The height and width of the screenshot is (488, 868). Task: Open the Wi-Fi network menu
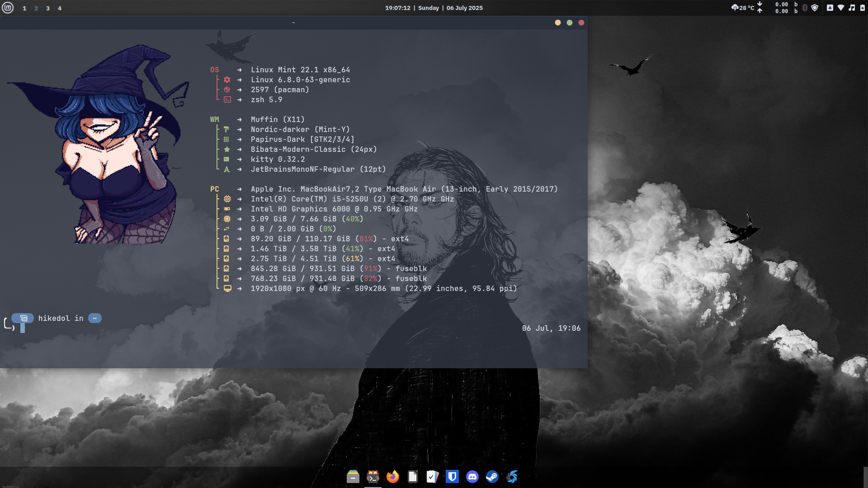coord(841,8)
